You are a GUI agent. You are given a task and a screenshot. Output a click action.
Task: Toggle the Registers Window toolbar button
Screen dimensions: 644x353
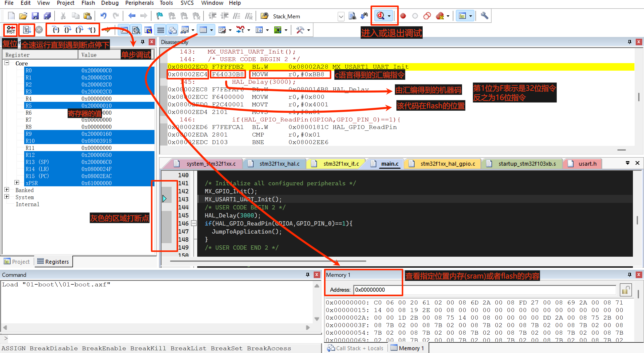click(x=160, y=30)
